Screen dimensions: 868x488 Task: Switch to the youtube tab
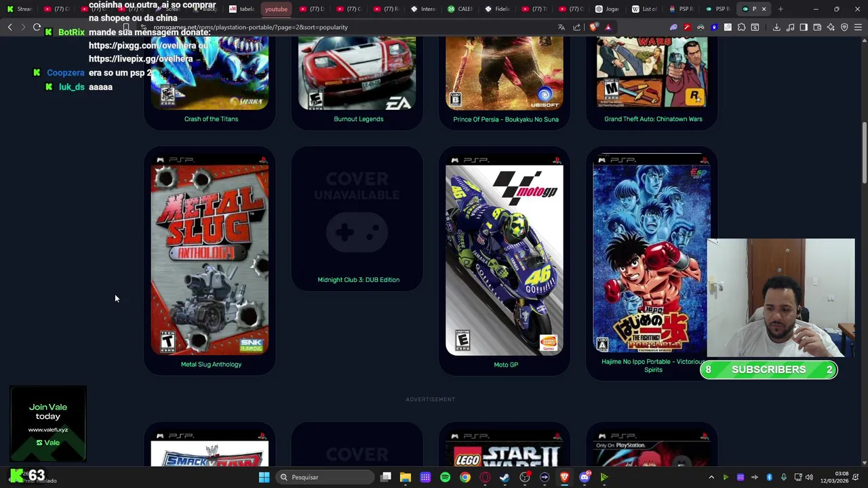coord(276,9)
